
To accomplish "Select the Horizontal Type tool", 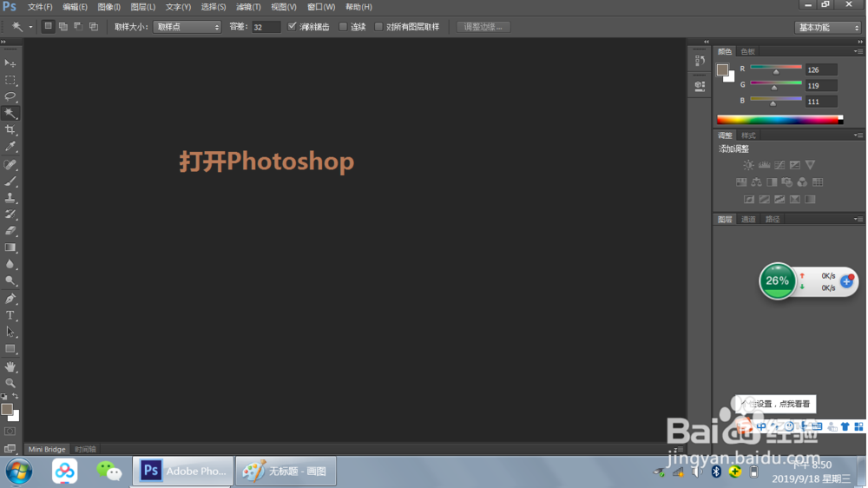I will coord(10,315).
